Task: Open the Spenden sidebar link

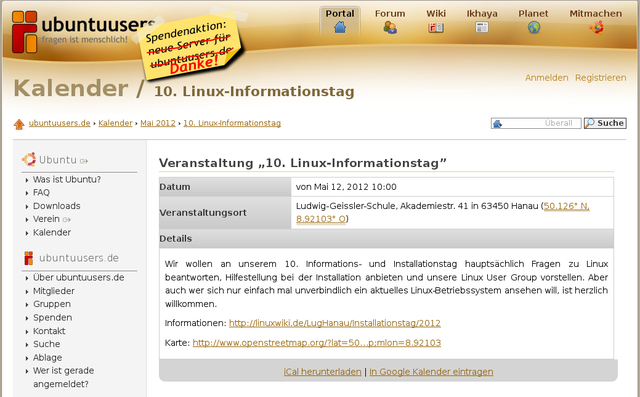Action: (x=53, y=317)
